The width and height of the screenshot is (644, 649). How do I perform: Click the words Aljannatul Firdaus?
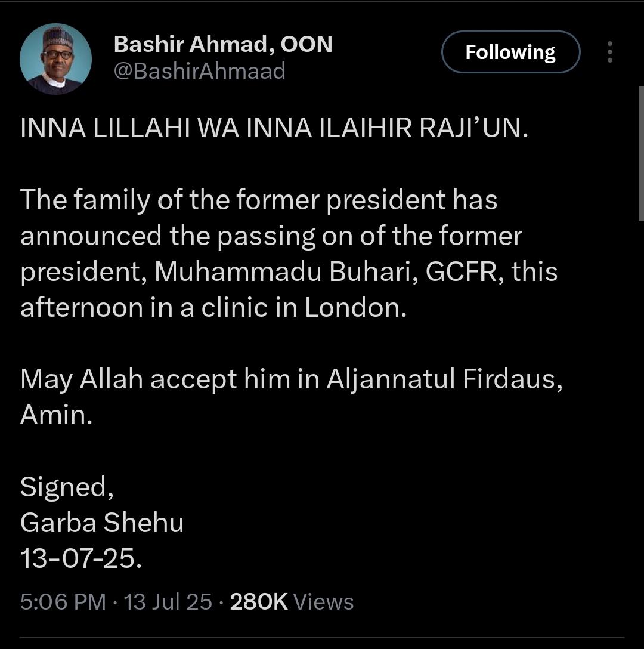pos(444,379)
